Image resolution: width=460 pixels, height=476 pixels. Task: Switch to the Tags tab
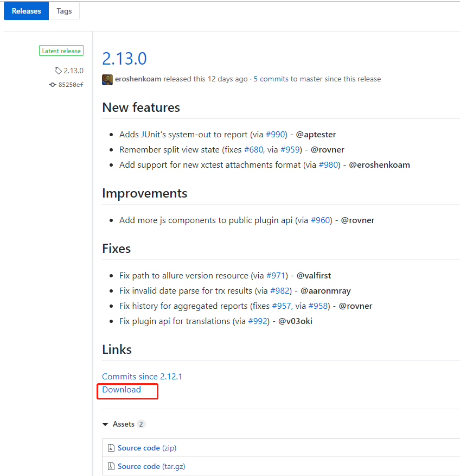[x=64, y=11]
